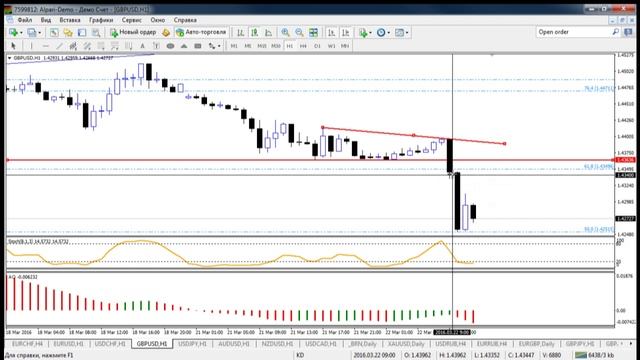Screen dimensions: 640x360
Task: Select the Vertical Line drawing tool
Action: (31, 46)
